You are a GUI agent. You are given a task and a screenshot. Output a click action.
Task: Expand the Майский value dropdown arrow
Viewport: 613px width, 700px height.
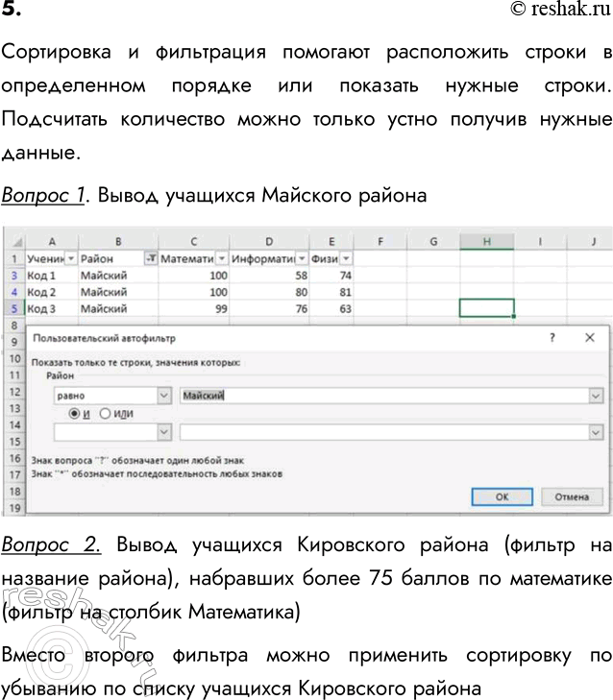(595, 395)
